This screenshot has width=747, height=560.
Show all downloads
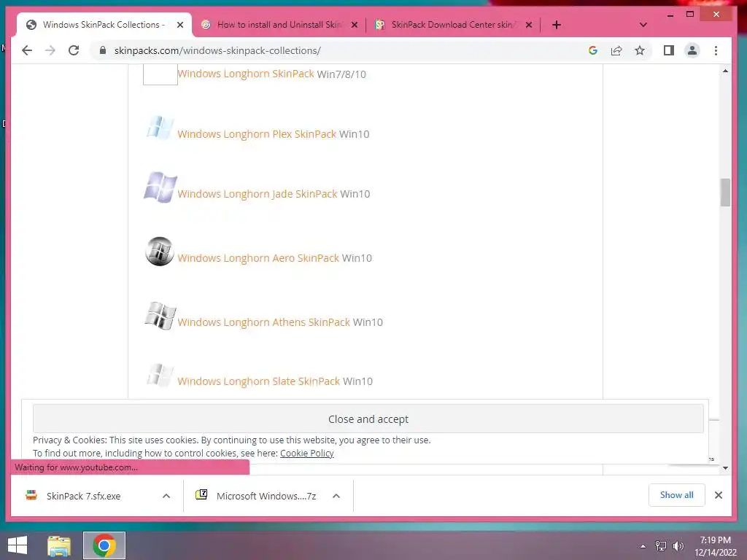coord(676,495)
